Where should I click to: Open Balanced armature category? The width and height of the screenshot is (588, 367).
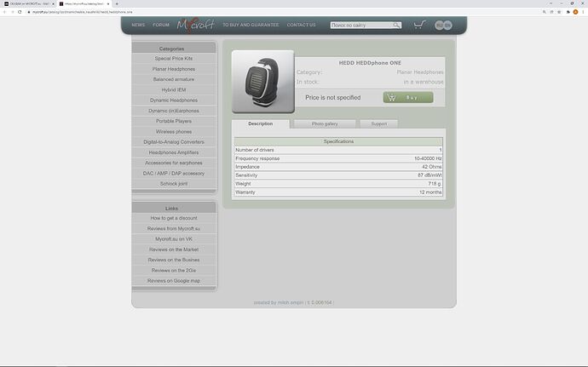174,79
